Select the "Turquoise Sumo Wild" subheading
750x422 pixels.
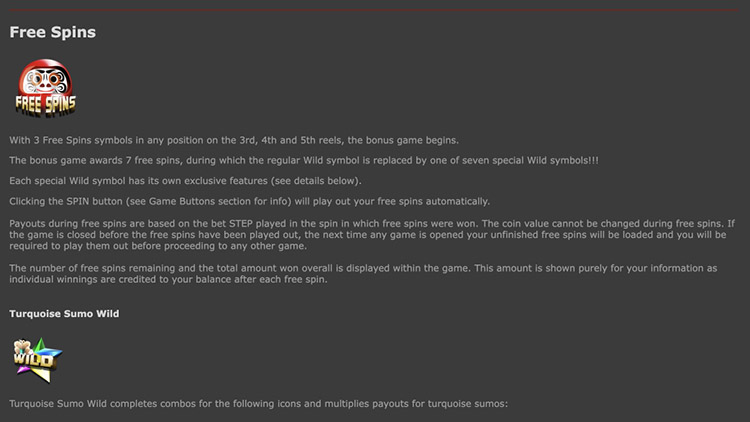click(x=64, y=313)
